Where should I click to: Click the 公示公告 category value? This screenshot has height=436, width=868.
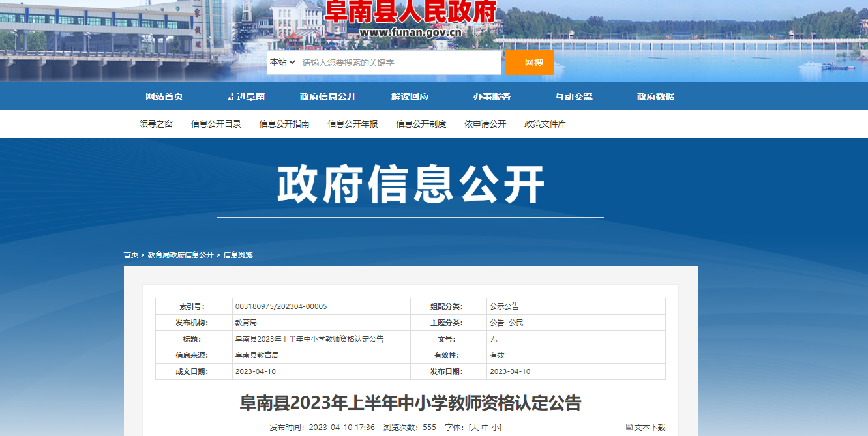point(505,306)
